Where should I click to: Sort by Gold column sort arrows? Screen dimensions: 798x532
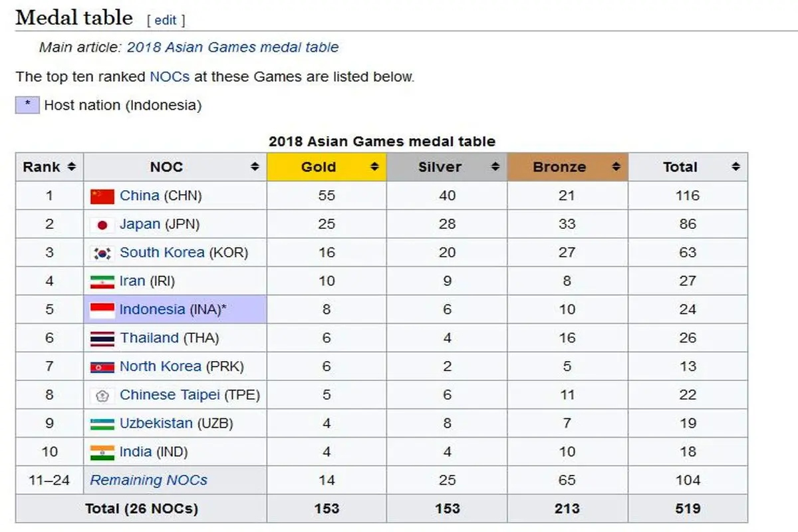tap(374, 167)
